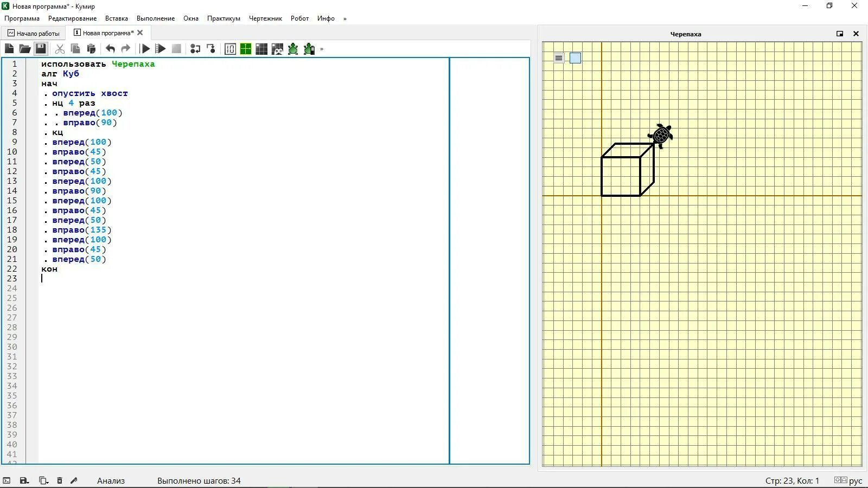Image resolution: width=868 pixels, height=488 pixels.
Task: Copy selected text toolbar icon
Action: point(75,49)
